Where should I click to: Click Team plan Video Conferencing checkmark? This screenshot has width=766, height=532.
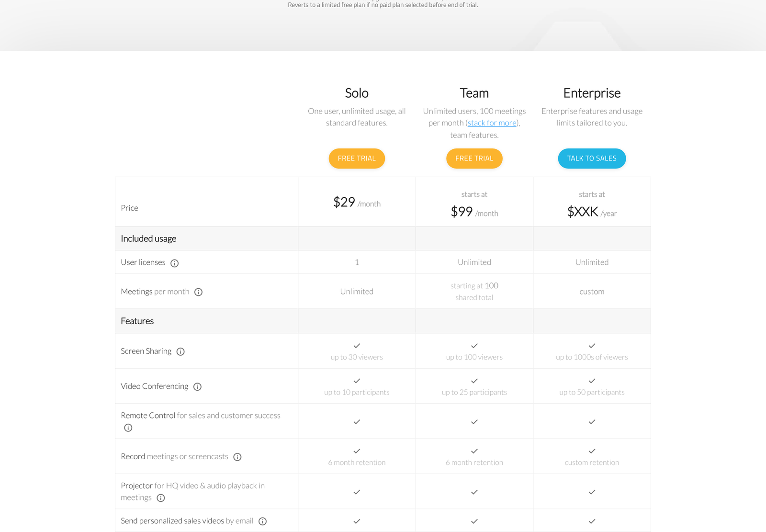coord(474,381)
